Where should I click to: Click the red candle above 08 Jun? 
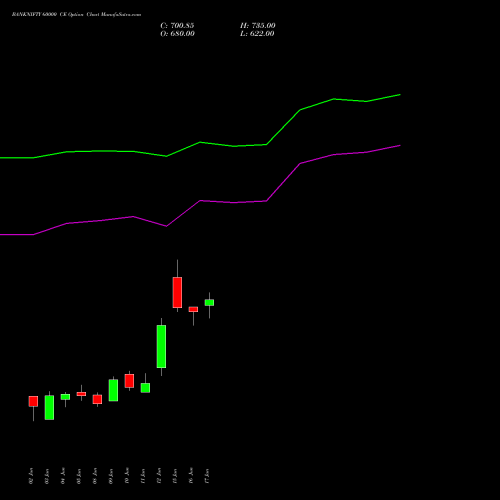(97, 399)
